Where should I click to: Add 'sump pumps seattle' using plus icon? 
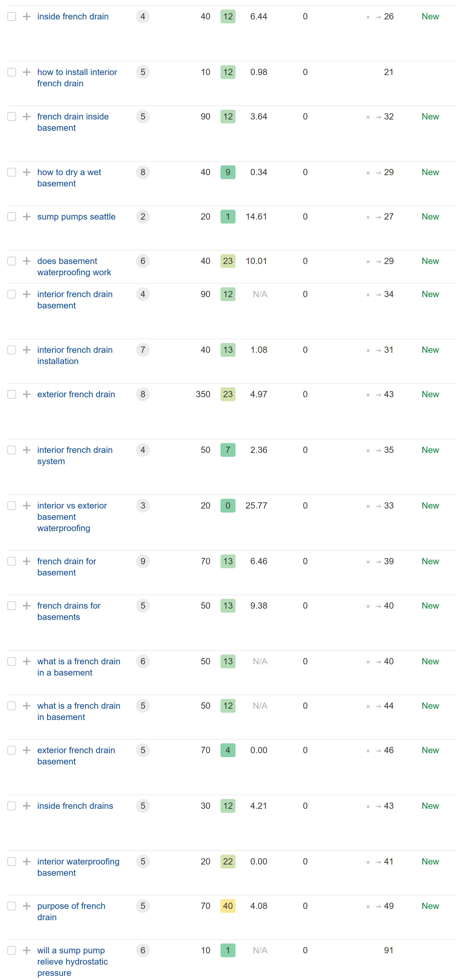tap(27, 216)
